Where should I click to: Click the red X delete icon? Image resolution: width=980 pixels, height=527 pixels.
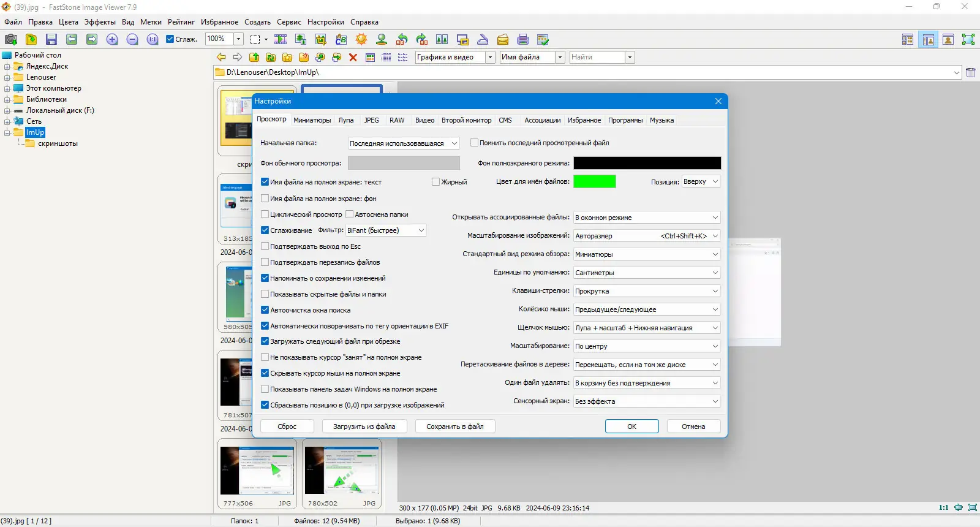[x=353, y=57]
